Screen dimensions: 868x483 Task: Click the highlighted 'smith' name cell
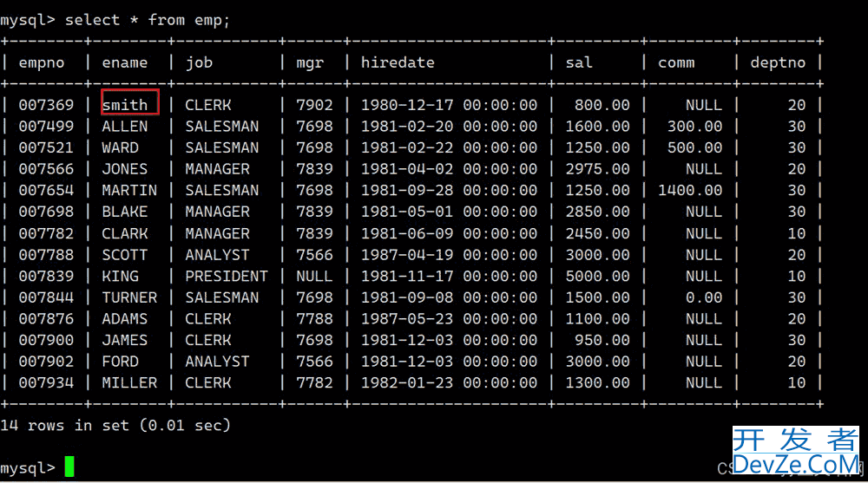point(130,102)
